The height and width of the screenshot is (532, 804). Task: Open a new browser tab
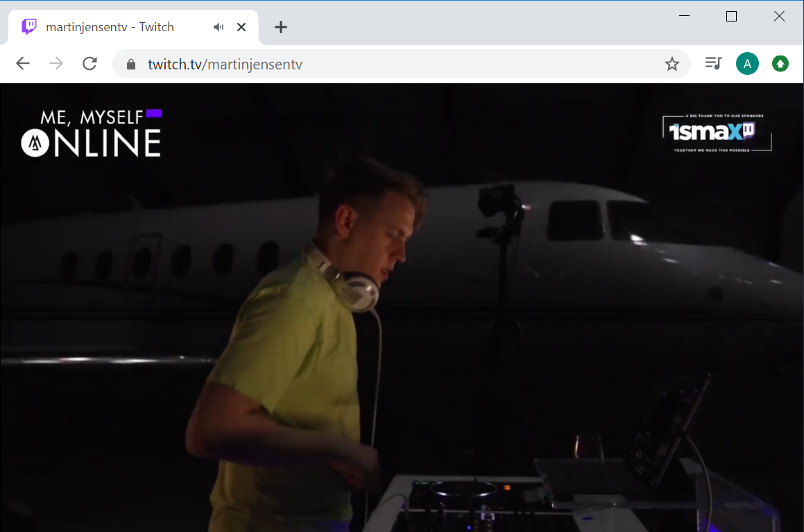point(280,27)
